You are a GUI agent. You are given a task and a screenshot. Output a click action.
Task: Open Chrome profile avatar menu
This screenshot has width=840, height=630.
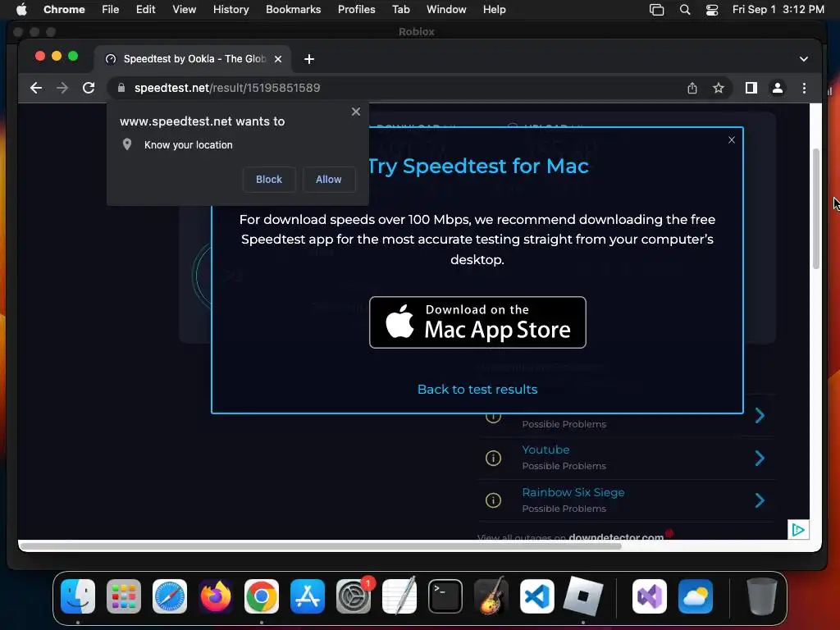(x=778, y=88)
